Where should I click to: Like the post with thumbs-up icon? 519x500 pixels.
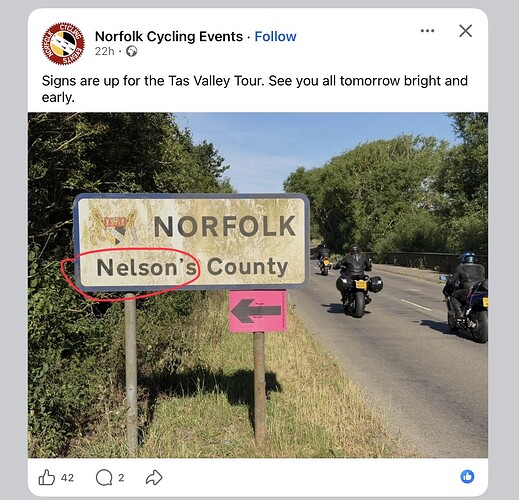pyautogui.click(x=47, y=477)
